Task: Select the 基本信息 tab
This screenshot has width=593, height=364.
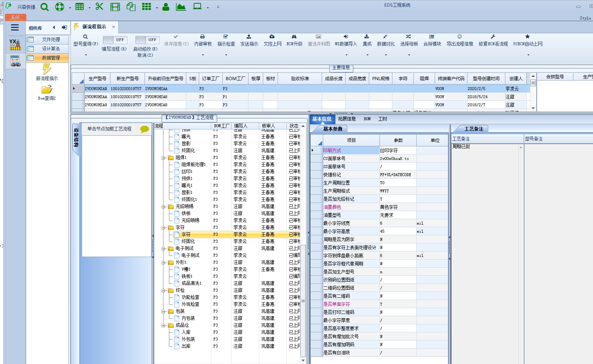Action: (x=322, y=119)
